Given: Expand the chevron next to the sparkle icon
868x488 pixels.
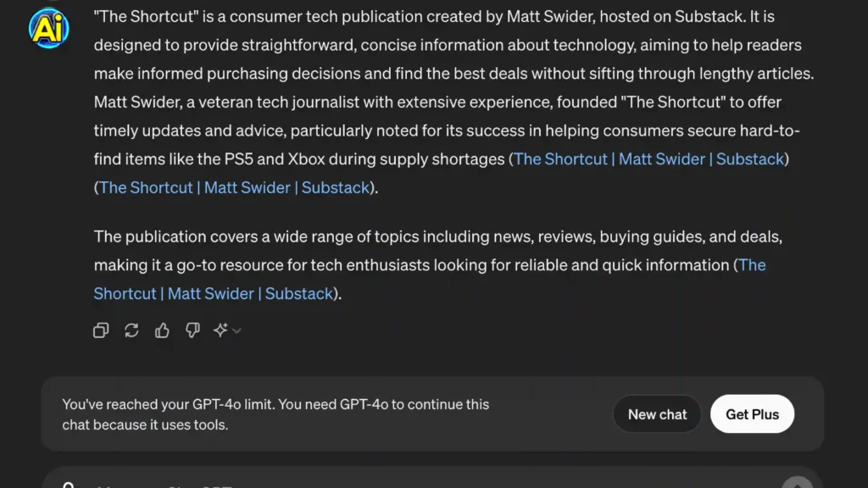Looking at the screenshot, I should [x=236, y=330].
